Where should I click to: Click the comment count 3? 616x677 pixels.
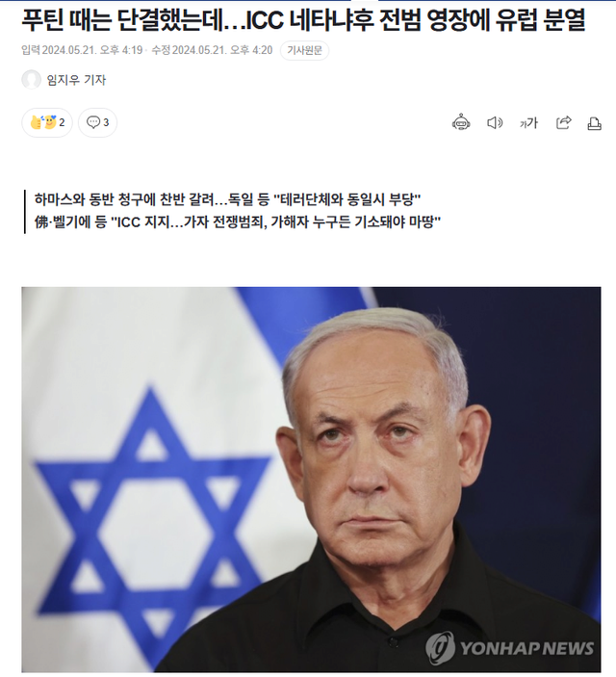[106, 122]
